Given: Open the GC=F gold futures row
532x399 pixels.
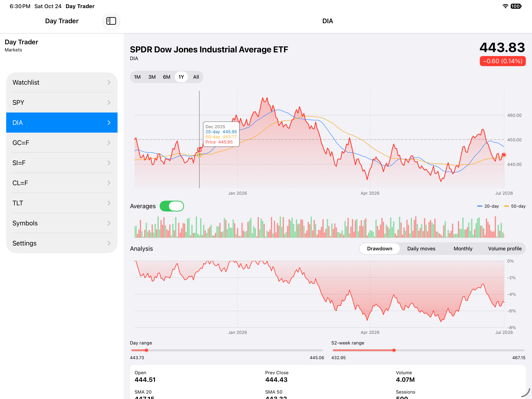Looking at the screenshot, I should tap(62, 143).
